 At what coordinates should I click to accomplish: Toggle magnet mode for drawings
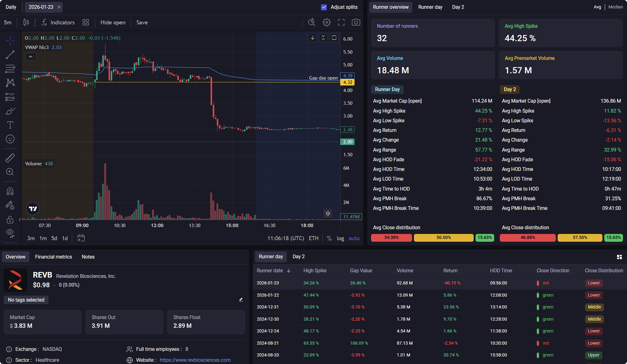(10, 191)
